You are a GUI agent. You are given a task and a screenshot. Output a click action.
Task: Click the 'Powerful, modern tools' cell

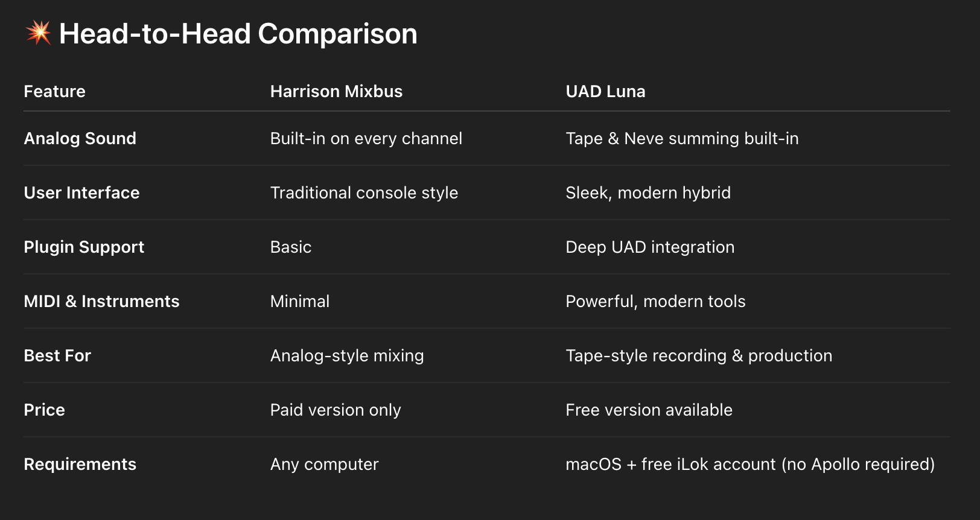(x=655, y=301)
